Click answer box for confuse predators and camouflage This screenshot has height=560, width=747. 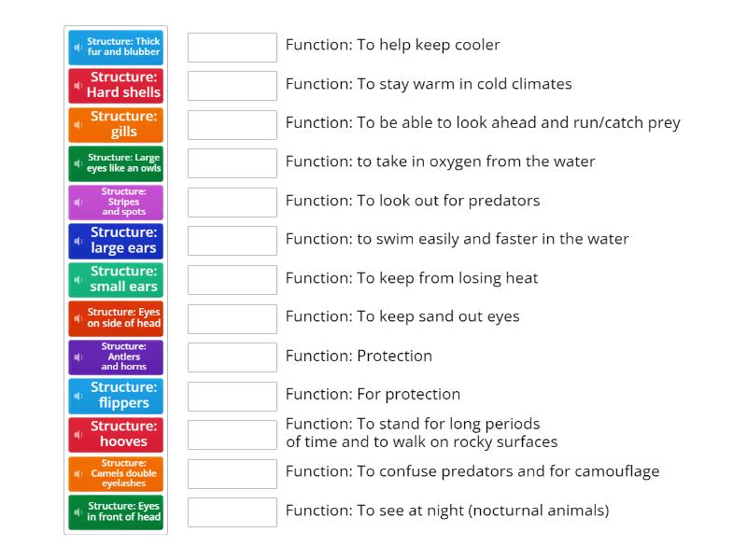(x=233, y=473)
